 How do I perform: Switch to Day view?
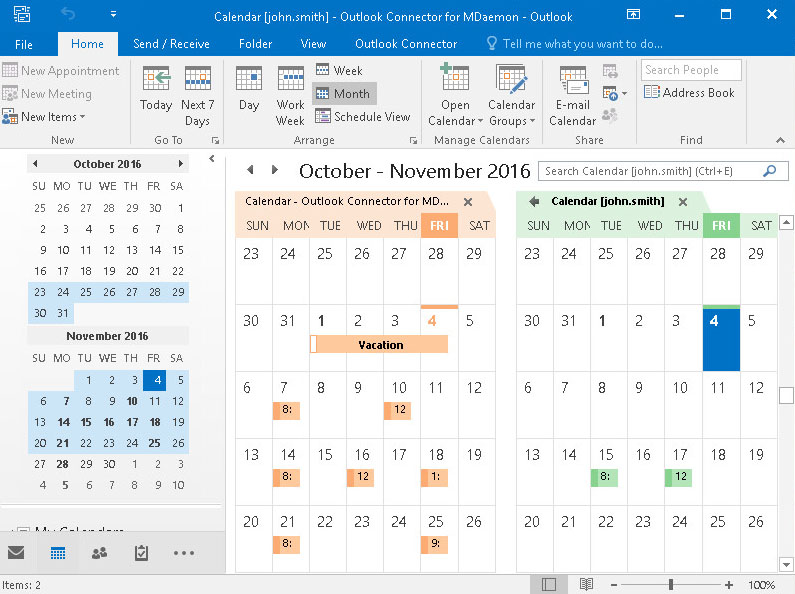[x=249, y=89]
